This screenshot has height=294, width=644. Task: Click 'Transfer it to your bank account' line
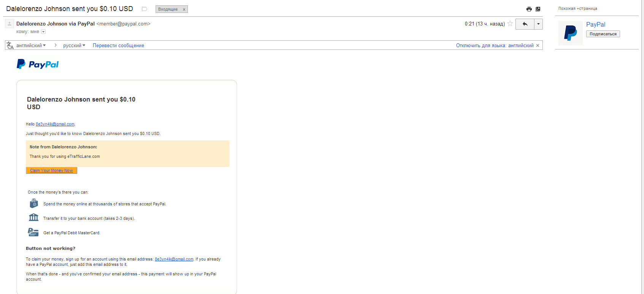[89, 219]
